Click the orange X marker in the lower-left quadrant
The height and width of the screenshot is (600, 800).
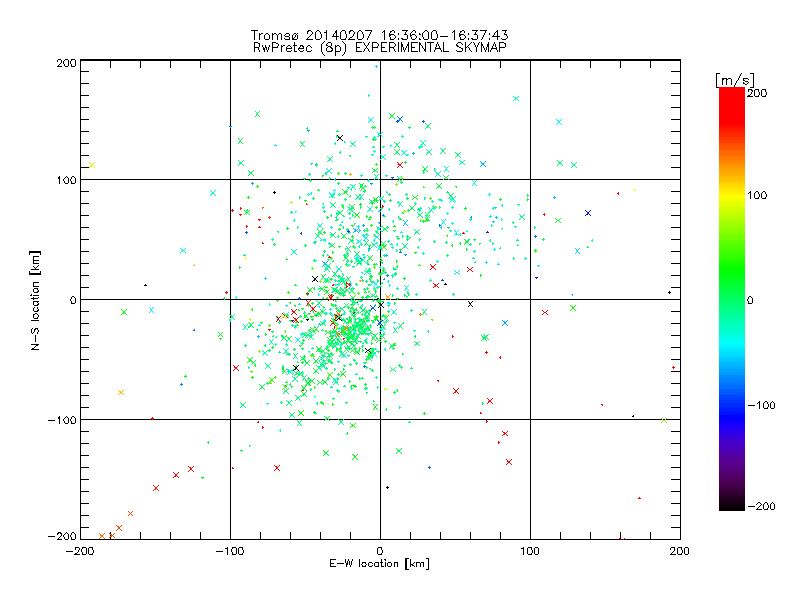(x=121, y=392)
